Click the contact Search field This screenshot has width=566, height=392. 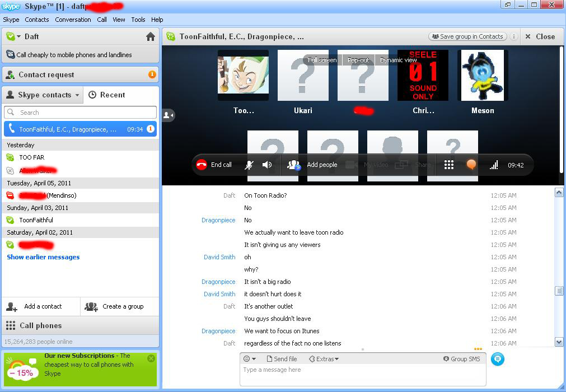point(81,113)
